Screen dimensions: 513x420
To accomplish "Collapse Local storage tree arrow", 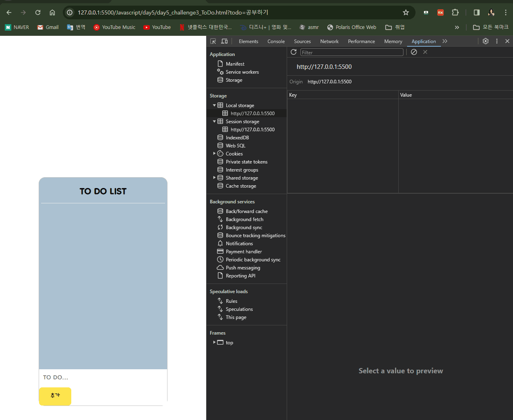I will click(x=214, y=106).
